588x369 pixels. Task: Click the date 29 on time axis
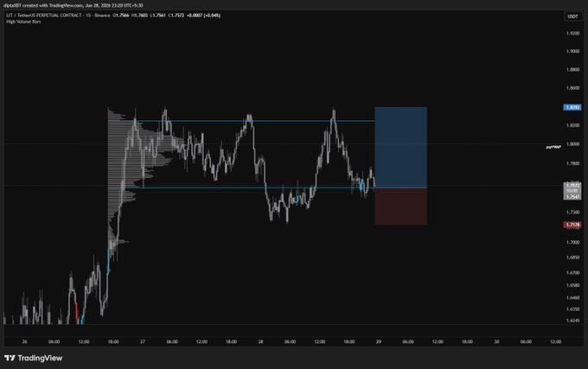(x=379, y=341)
